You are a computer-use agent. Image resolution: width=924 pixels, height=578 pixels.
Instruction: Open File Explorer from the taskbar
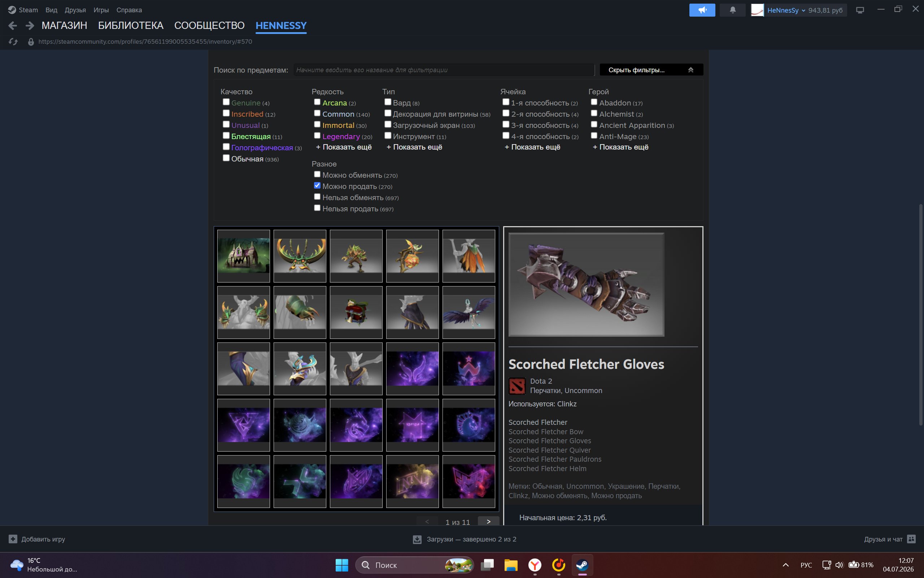pyautogui.click(x=511, y=565)
